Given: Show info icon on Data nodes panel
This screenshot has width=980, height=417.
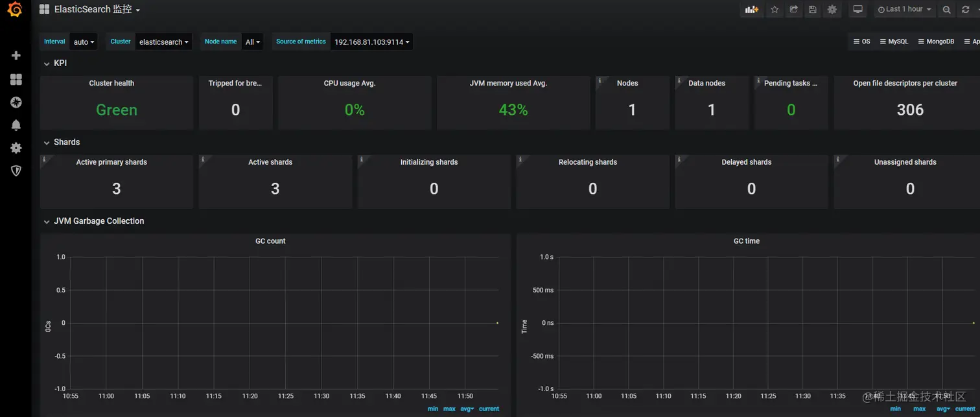Looking at the screenshot, I should pyautogui.click(x=679, y=80).
